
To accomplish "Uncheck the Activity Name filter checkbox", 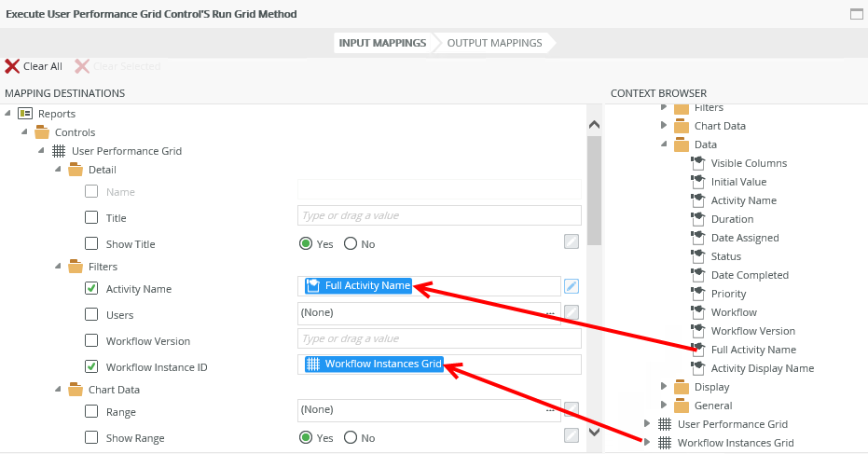I will tap(91, 289).
